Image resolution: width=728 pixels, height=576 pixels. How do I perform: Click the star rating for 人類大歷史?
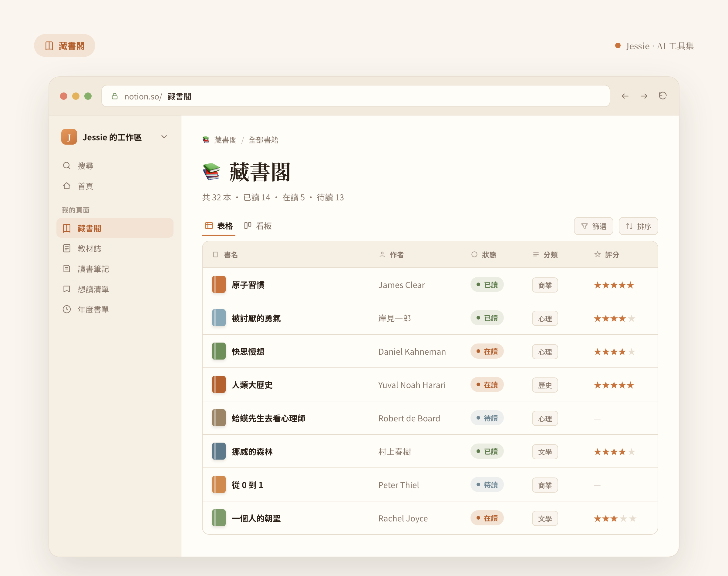point(614,385)
